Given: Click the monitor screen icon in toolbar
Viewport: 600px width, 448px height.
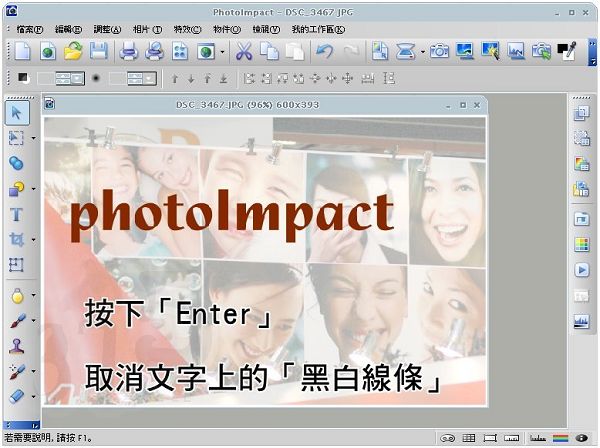Looking at the screenshot, I should (465, 51).
